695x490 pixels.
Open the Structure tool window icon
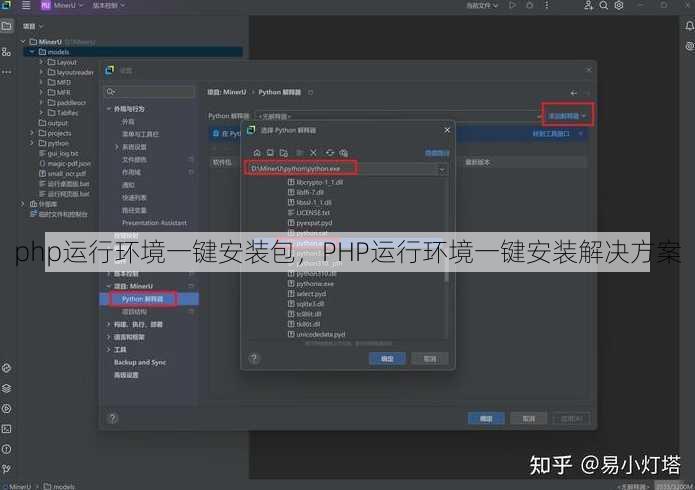tap(6, 52)
